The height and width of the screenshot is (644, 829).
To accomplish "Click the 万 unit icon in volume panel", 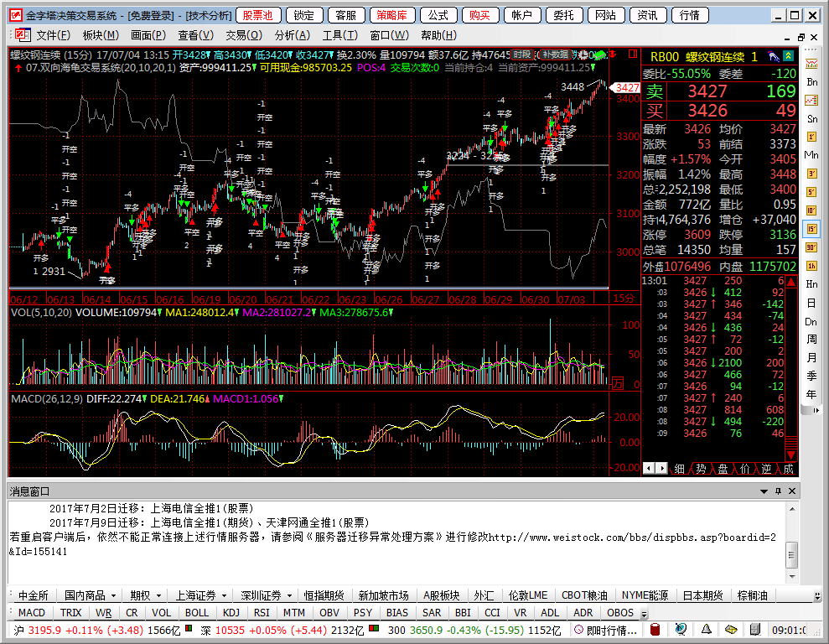I will click(x=618, y=384).
